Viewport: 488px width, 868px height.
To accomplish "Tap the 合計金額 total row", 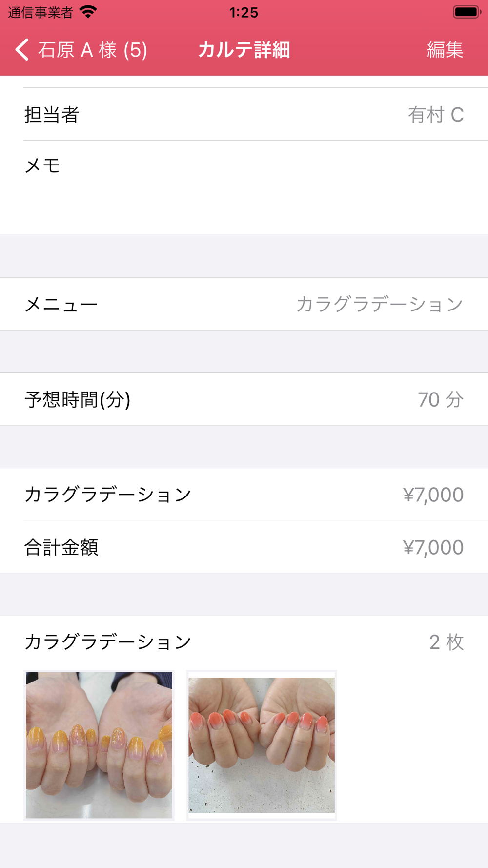I will pyautogui.click(x=244, y=547).
